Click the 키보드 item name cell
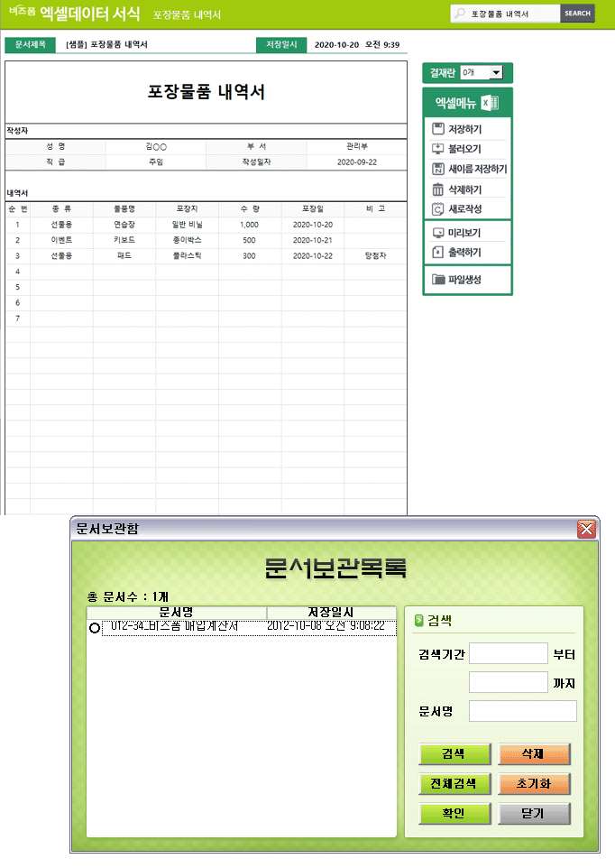This screenshot has height=868, width=615. [124, 240]
